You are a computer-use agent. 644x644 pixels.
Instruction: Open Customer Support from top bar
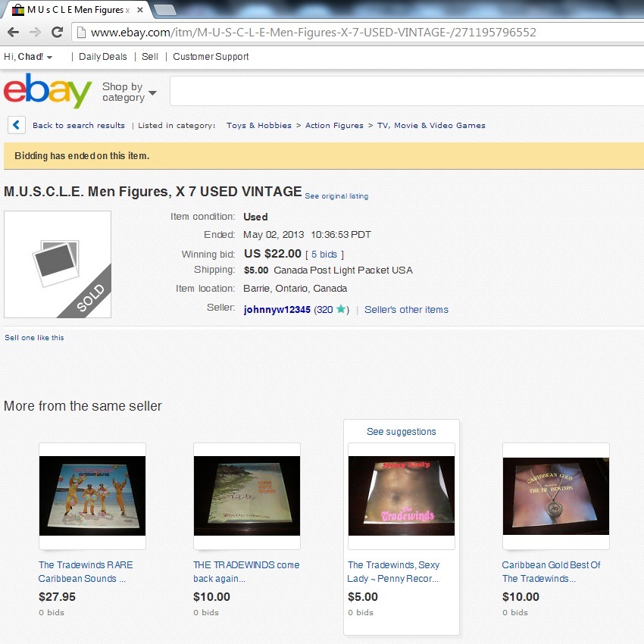click(211, 57)
